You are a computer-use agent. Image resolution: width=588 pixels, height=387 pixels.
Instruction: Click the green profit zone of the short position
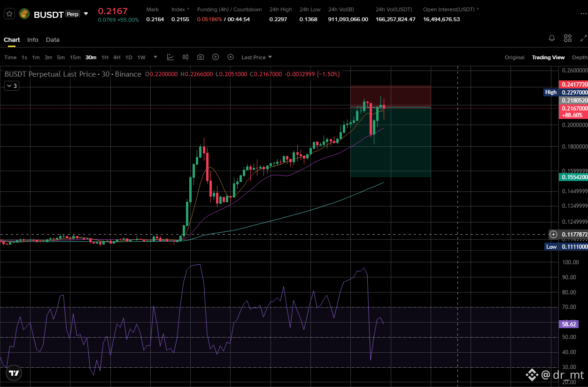point(390,142)
